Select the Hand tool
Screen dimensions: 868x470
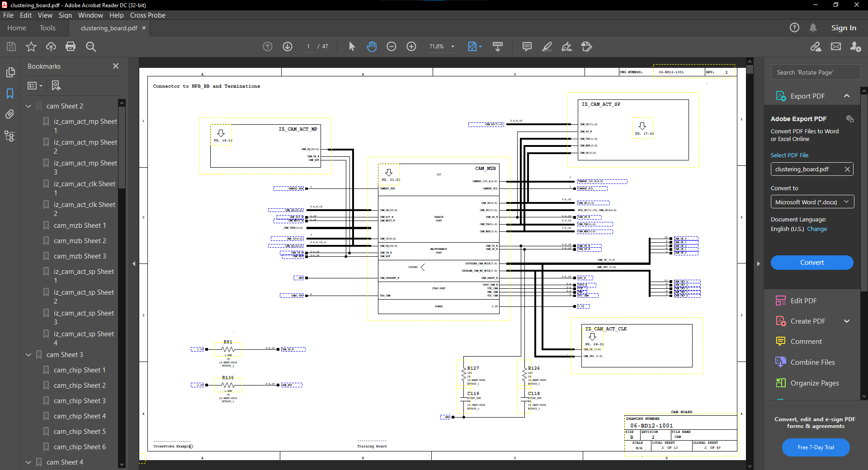[x=371, y=47]
